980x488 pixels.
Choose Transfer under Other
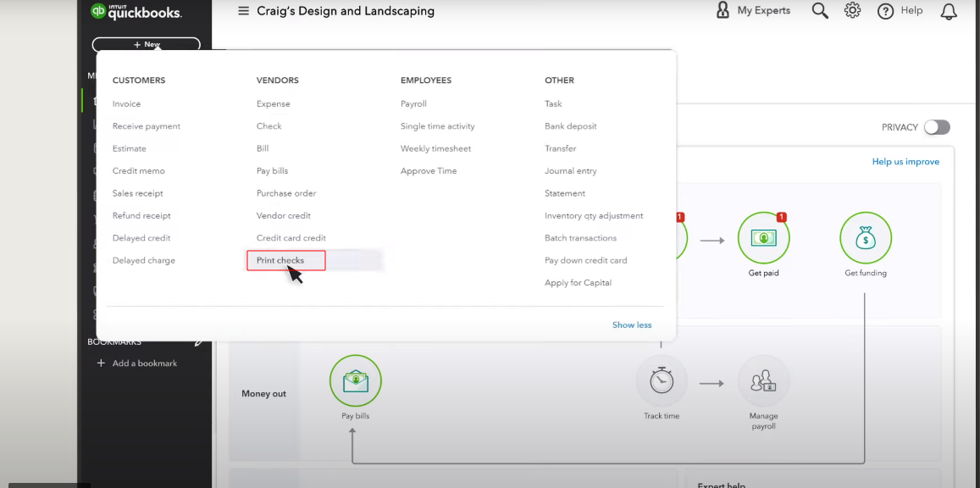pyautogui.click(x=560, y=149)
